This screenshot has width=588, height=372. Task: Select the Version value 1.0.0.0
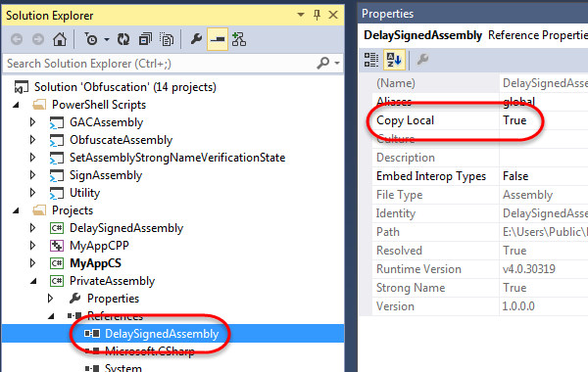(518, 306)
